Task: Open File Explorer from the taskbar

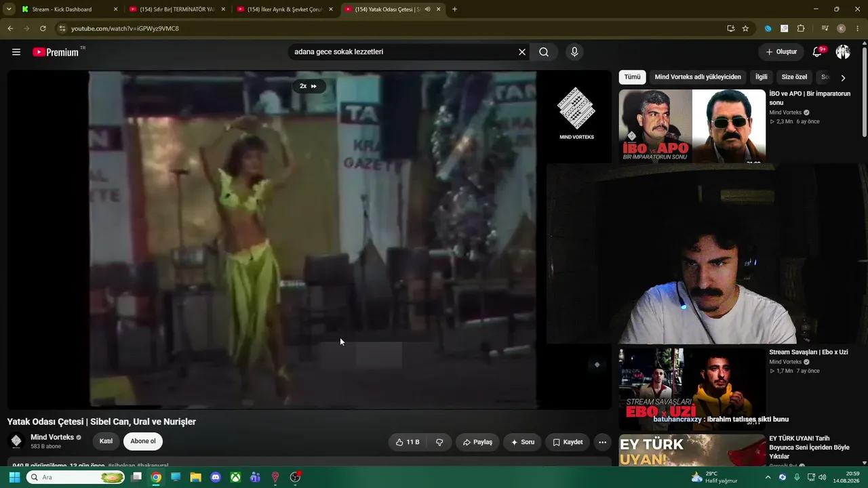Action: click(195, 477)
